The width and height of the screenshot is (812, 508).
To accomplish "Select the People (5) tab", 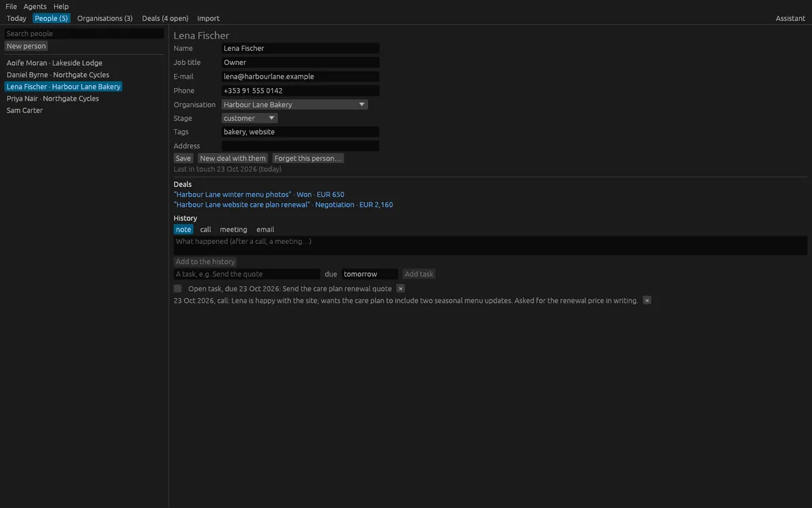I will 51,18.
